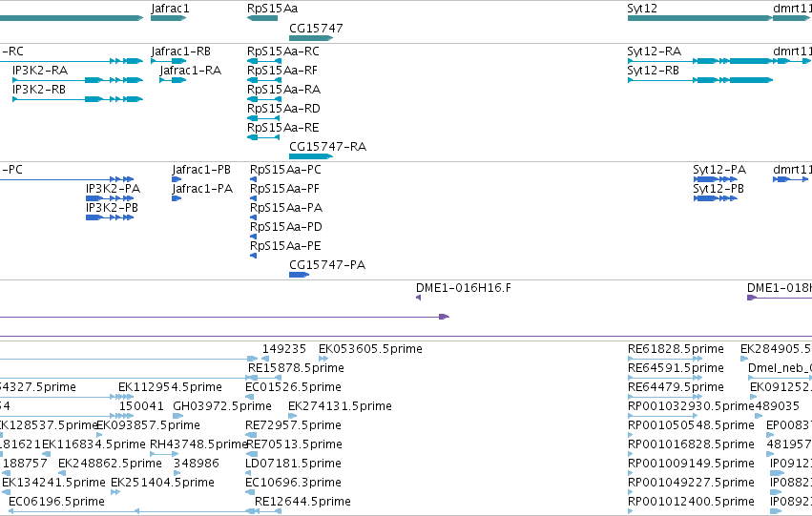Select EST EC01526.5prime label
This screenshot has height=516, width=812.
[x=293, y=387]
